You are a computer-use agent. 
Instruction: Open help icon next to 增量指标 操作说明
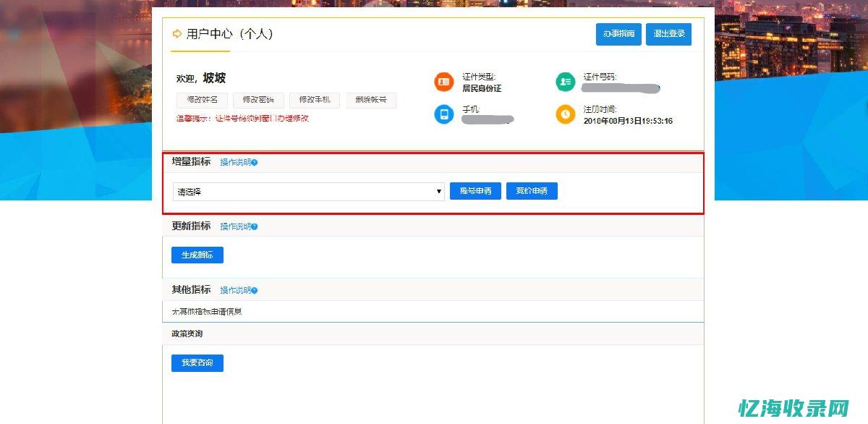tap(254, 162)
